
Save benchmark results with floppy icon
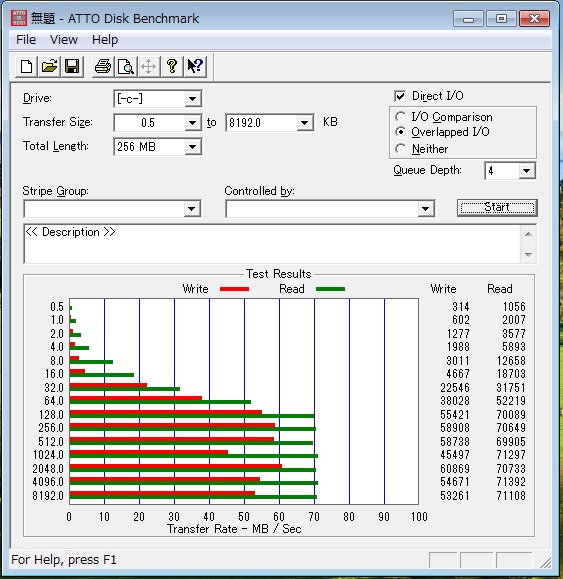tap(72, 67)
